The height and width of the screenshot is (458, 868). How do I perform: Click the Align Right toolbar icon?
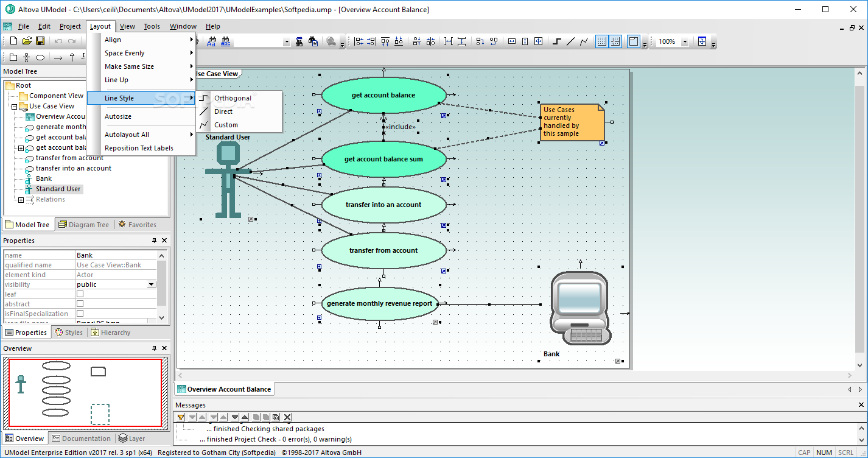pos(372,41)
